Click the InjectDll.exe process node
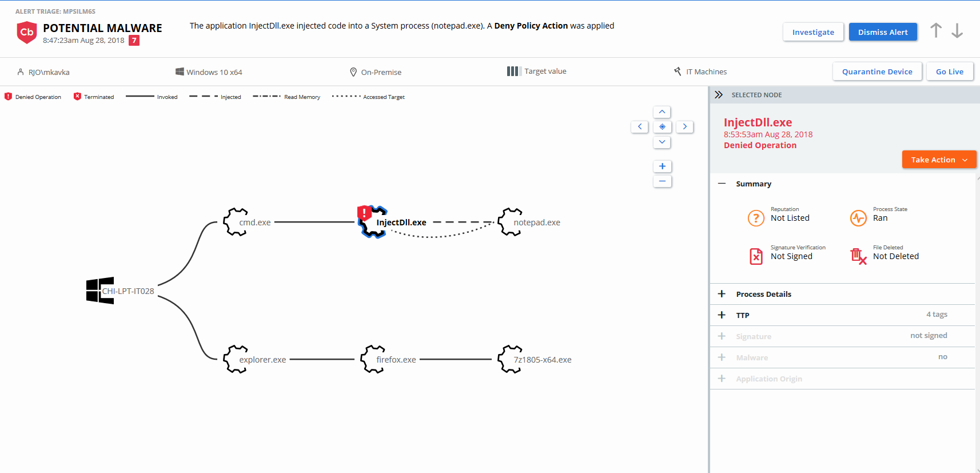This screenshot has width=980, height=473. pos(374,222)
